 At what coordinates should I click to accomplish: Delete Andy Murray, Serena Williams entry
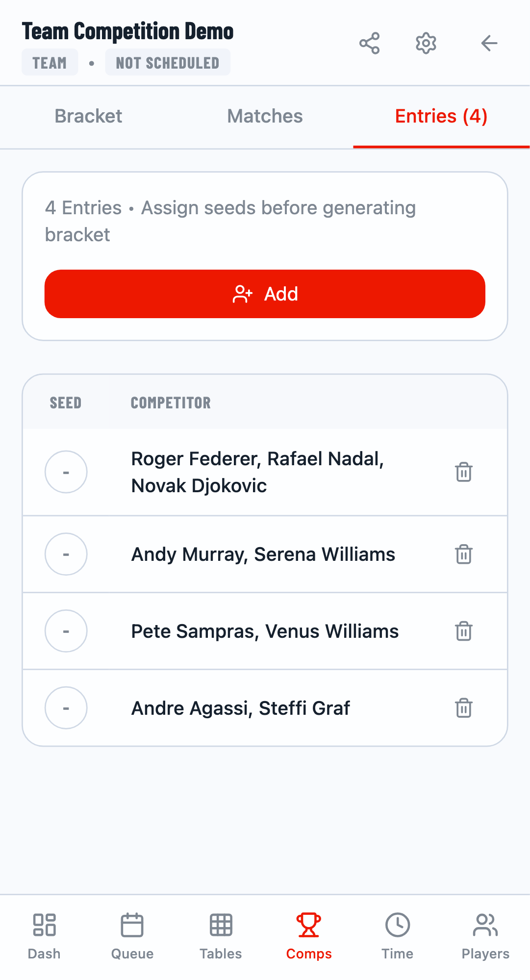coord(463,554)
